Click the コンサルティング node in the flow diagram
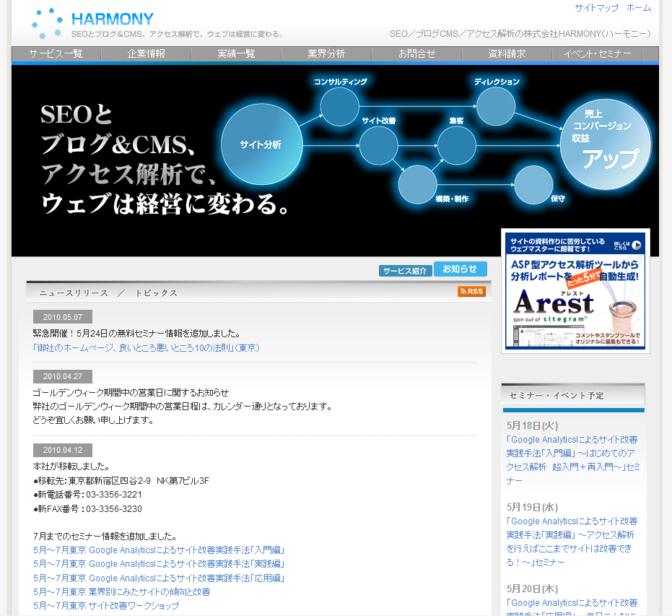Viewport: 672px width, 616px height. [339, 106]
